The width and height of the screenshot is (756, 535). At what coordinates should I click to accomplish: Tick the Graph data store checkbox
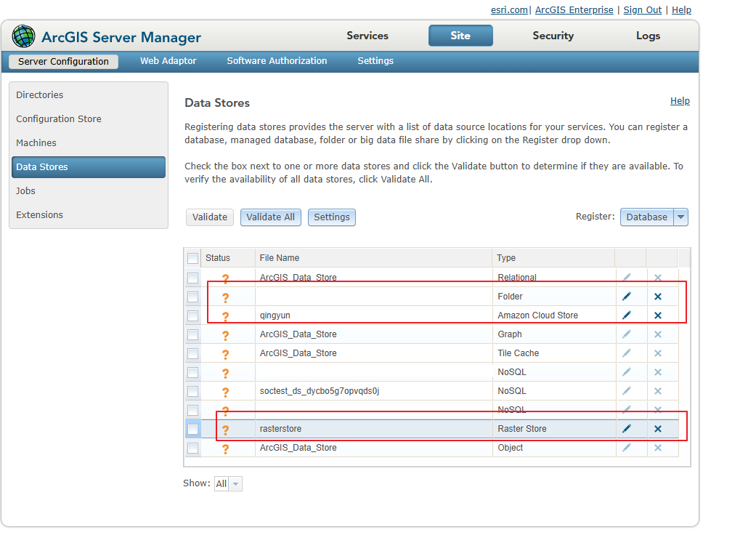193,334
